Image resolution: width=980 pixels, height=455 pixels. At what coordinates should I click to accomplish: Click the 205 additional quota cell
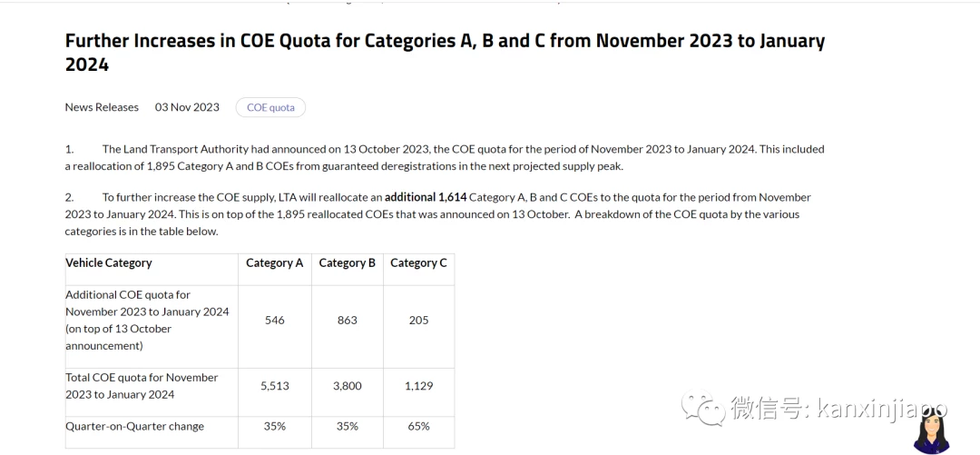pyautogui.click(x=418, y=321)
